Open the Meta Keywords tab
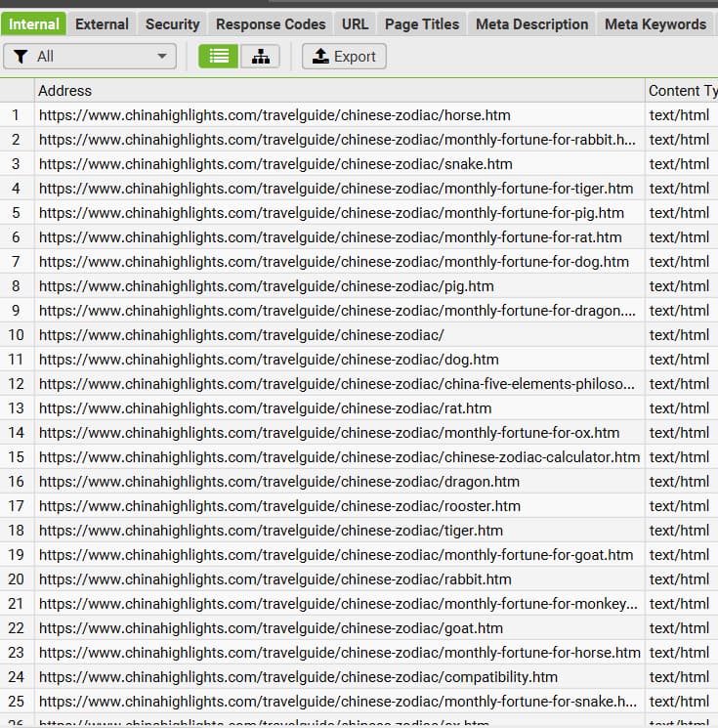 tap(655, 24)
